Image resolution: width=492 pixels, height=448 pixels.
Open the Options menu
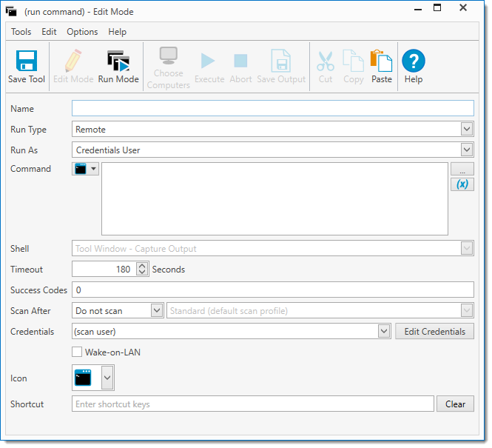[82, 32]
